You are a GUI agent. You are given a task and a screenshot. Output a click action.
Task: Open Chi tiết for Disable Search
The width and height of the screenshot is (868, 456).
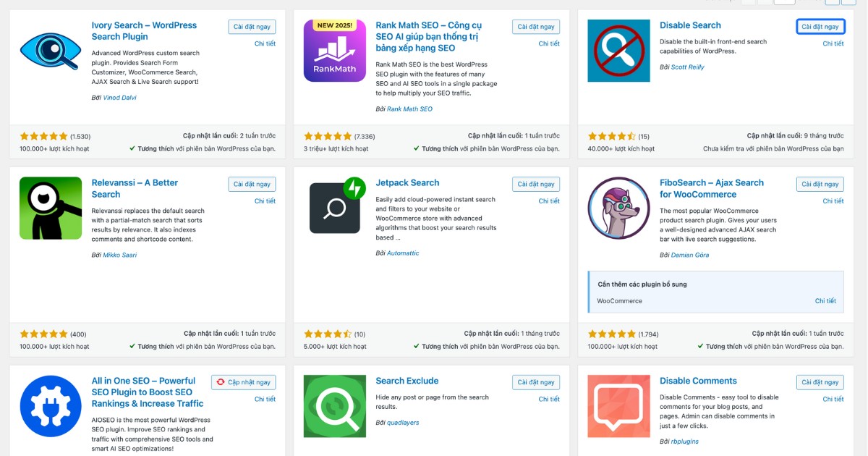click(833, 43)
